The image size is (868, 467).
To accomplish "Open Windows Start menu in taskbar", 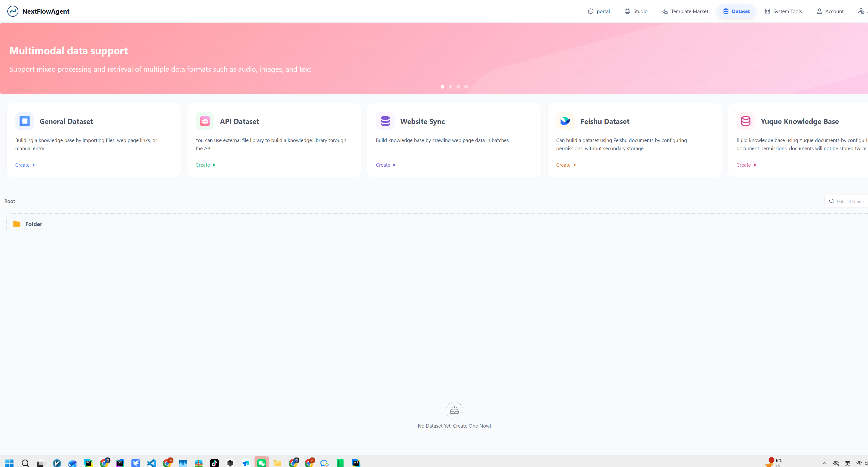I will (9, 463).
